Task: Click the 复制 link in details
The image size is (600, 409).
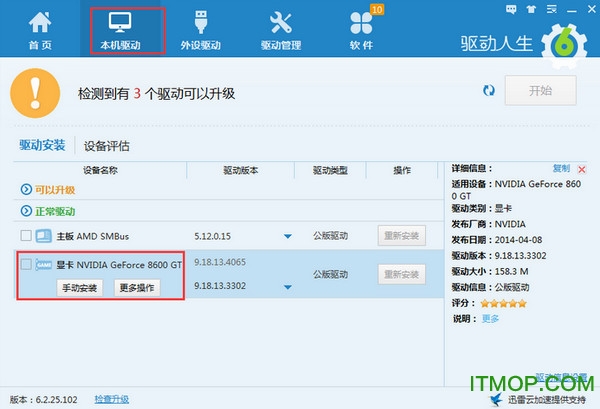Action: click(x=561, y=168)
